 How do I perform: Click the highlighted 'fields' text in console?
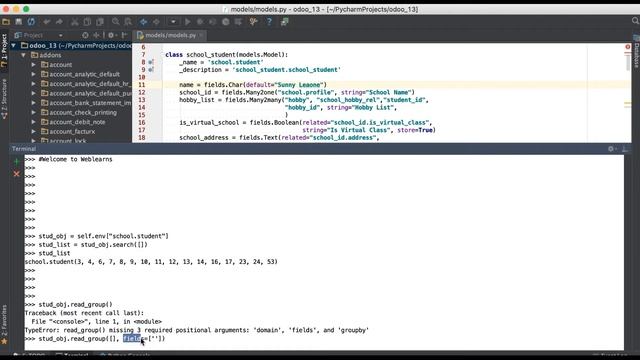click(x=132, y=338)
